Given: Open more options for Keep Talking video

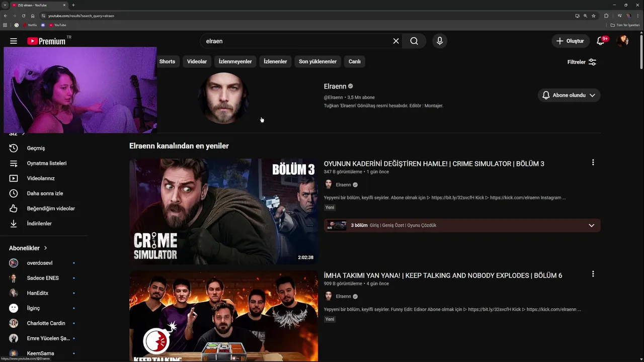Looking at the screenshot, I should [x=593, y=274].
